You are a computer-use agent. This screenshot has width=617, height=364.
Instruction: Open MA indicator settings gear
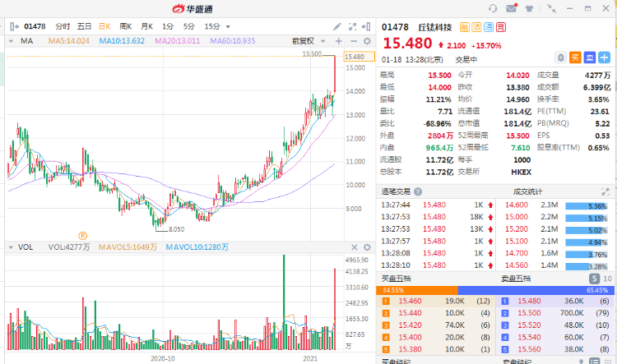tap(367, 41)
